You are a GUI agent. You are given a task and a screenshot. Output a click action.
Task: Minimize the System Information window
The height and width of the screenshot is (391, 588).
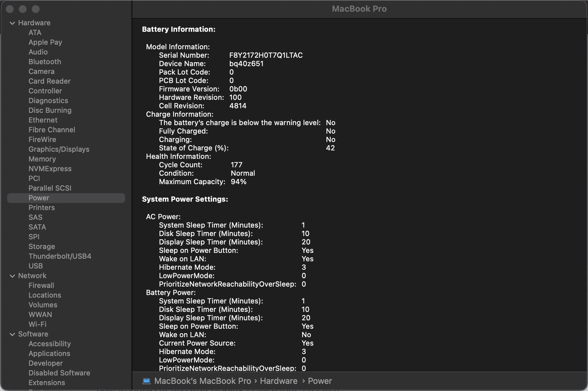coord(23,9)
